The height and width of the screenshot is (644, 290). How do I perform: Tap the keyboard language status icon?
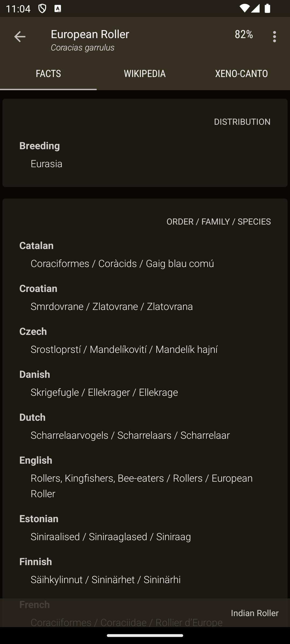click(58, 9)
